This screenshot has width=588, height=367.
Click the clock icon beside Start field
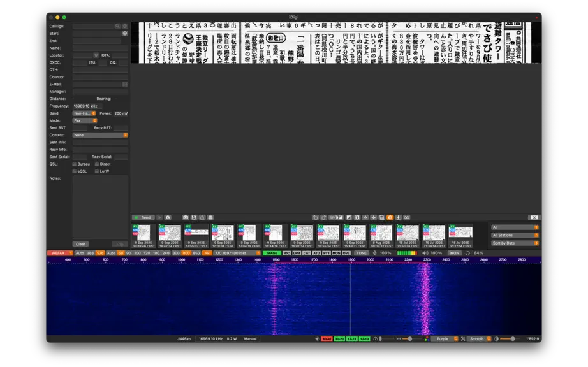tap(125, 33)
